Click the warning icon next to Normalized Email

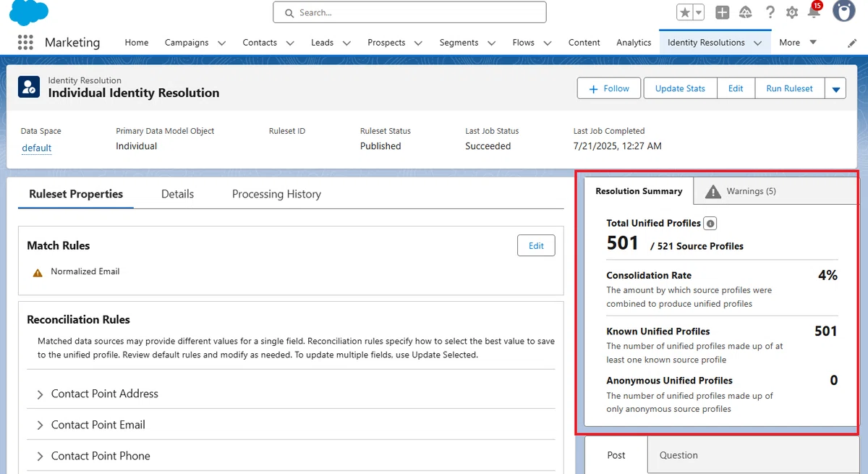[x=38, y=273]
